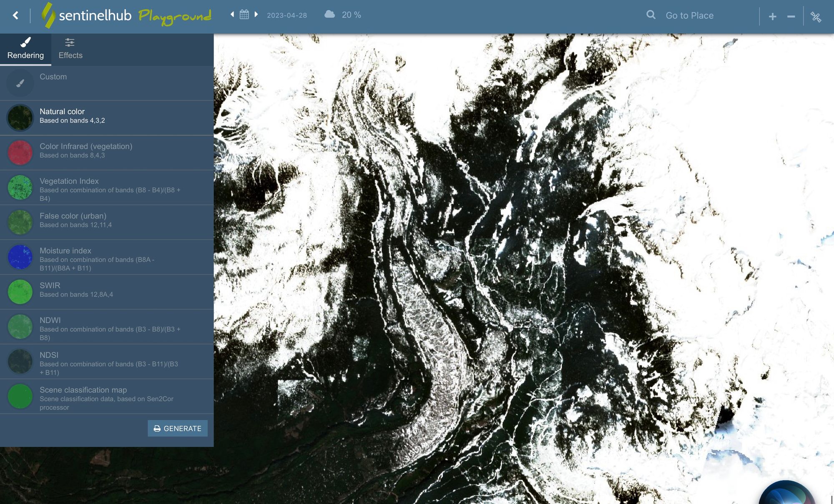Click the cloud coverage icon
The width and height of the screenshot is (834, 504).
pyautogui.click(x=329, y=15)
